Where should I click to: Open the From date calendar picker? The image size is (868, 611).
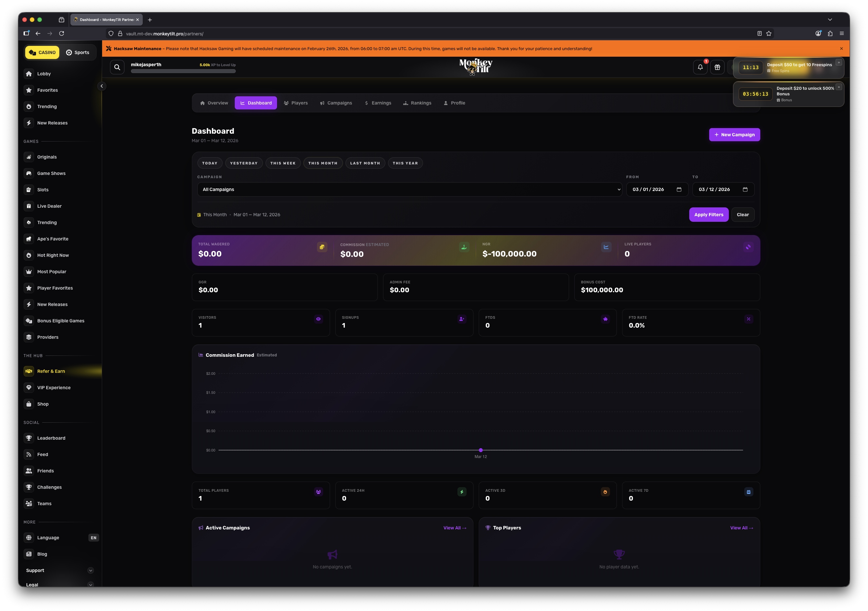click(679, 190)
